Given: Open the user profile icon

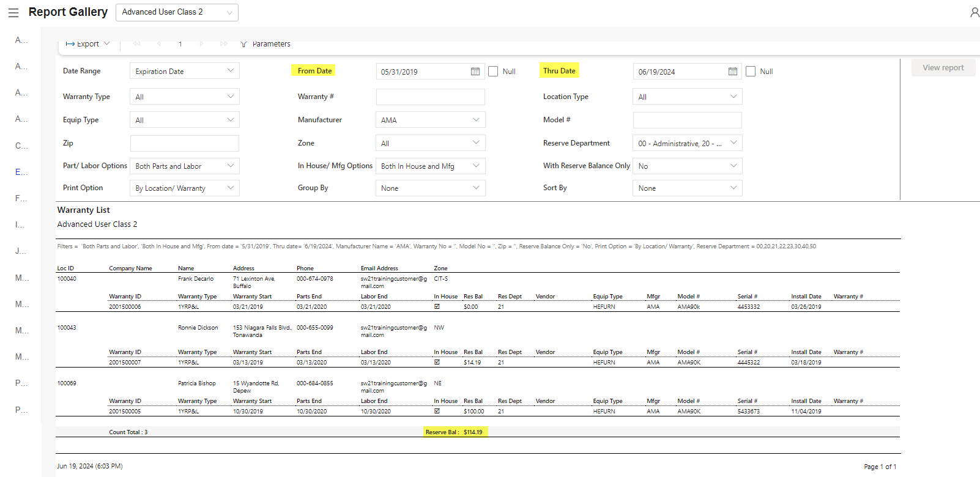Looking at the screenshot, I should (974, 12).
